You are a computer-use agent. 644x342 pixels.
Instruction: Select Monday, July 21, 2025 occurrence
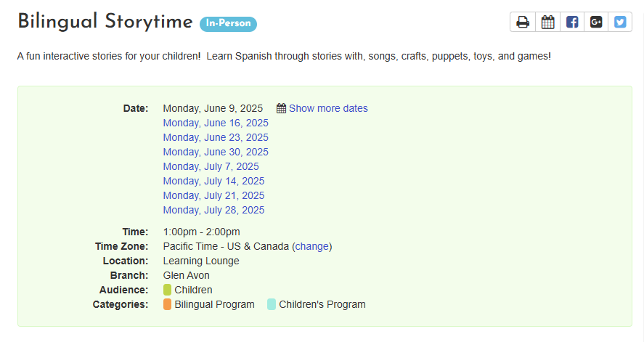(213, 195)
